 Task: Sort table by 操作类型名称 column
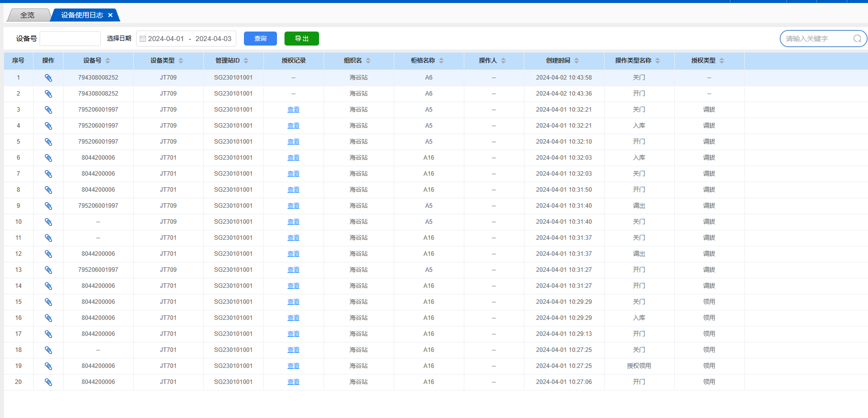click(658, 61)
